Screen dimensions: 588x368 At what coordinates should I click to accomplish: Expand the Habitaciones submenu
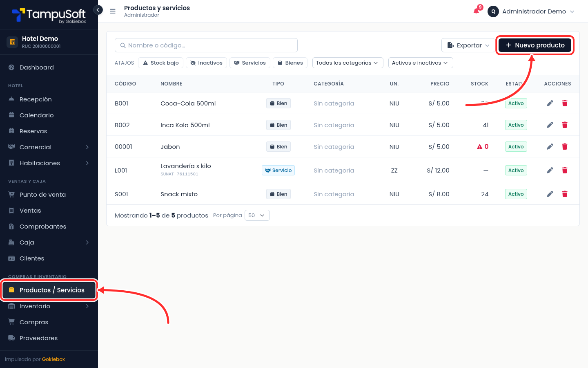49,163
